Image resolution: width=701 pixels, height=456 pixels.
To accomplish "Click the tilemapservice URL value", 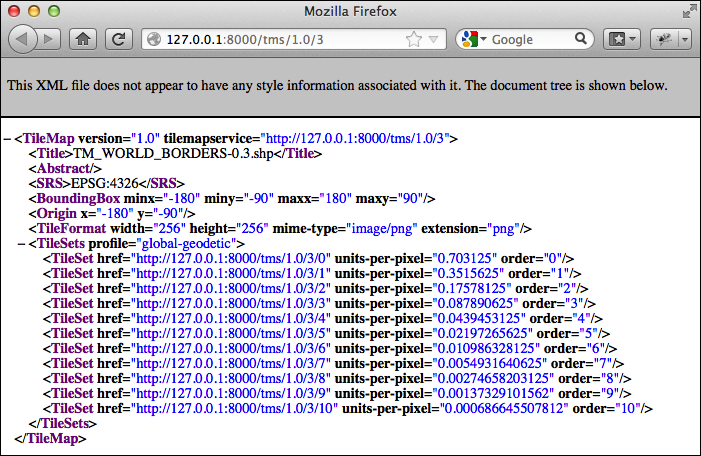I will pos(355,138).
